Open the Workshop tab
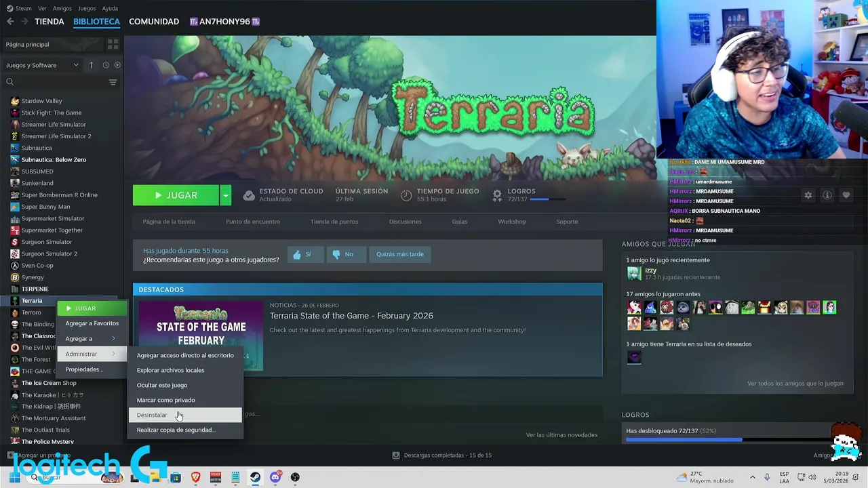This screenshot has width=868, height=488. click(x=511, y=222)
